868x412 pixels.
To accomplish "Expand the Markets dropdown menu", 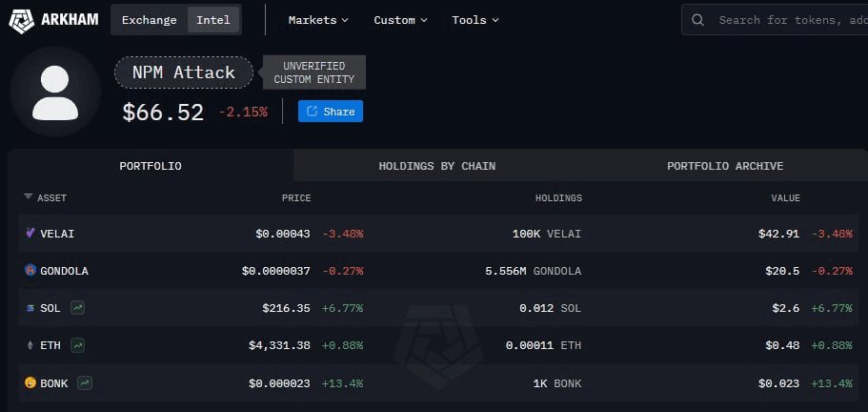I will (318, 20).
